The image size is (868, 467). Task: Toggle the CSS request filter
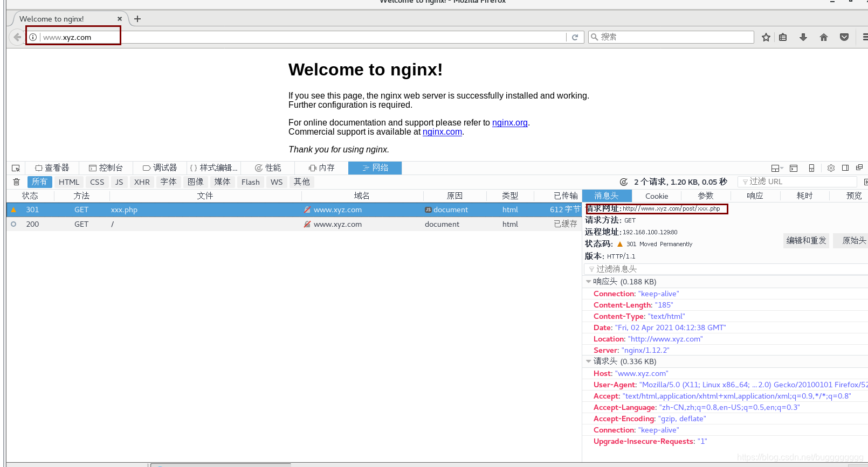point(97,182)
